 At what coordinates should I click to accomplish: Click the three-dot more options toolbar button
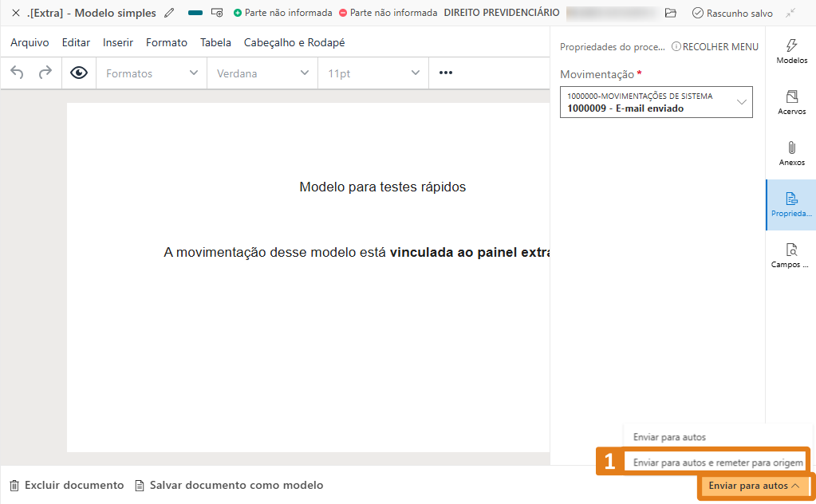[446, 73]
